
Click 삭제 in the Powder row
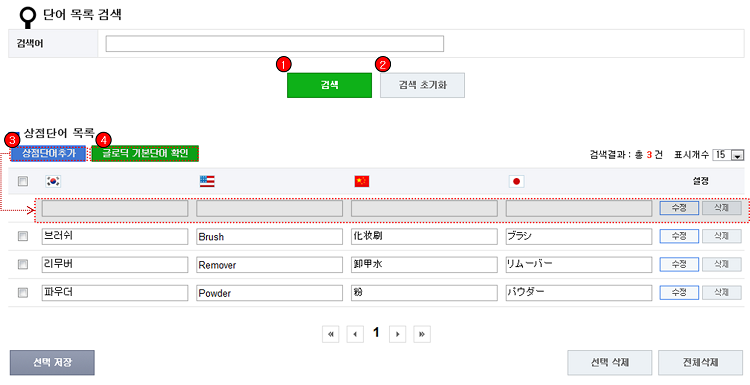coord(722,293)
